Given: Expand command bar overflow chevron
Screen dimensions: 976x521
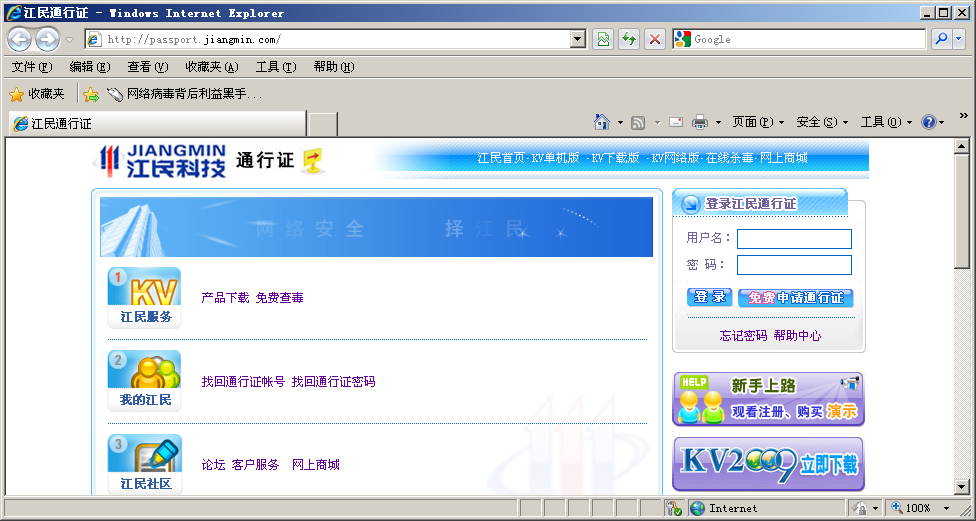Looking at the screenshot, I should (964, 116).
